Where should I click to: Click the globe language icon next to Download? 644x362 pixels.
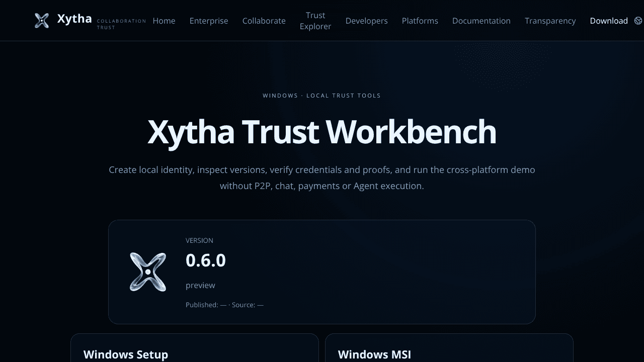coord(638,21)
